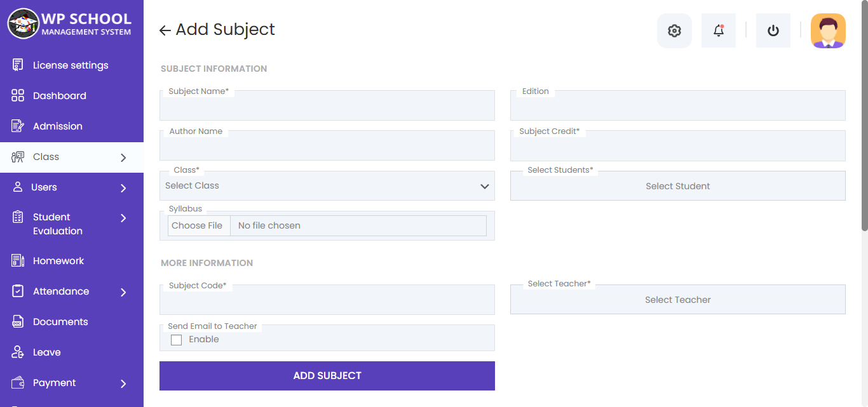This screenshot has width=868, height=407.
Task: Click Choose File for Syllabus upload
Action: [x=198, y=226]
